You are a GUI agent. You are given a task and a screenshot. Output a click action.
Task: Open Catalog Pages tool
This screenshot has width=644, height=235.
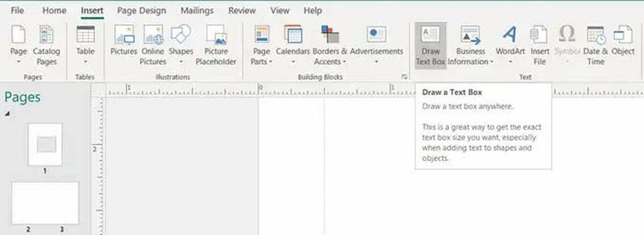[x=47, y=45]
